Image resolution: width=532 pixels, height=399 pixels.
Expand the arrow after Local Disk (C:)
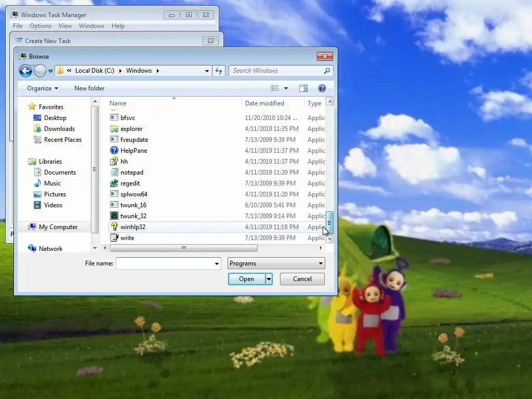121,71
